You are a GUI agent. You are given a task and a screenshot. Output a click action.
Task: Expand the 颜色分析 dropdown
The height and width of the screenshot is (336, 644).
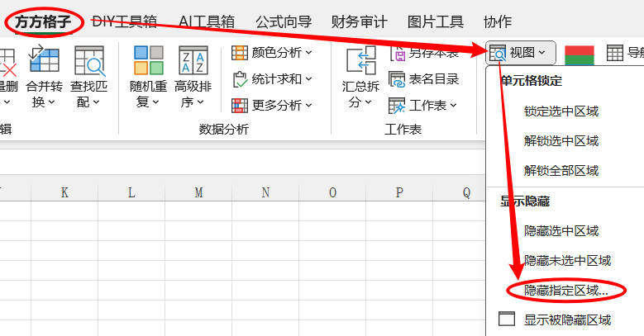coord(272,53)
